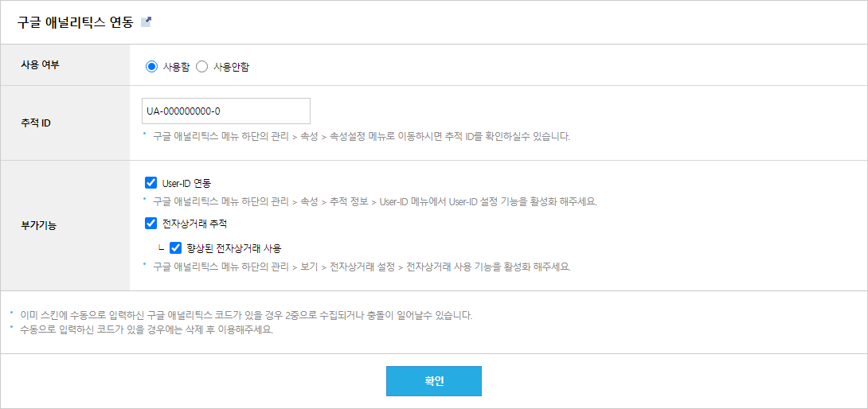The image size is (868, 409).
Task: Uncheck the 향상된 전자상거래 사용 checkbox
Action: pos(175,247)
